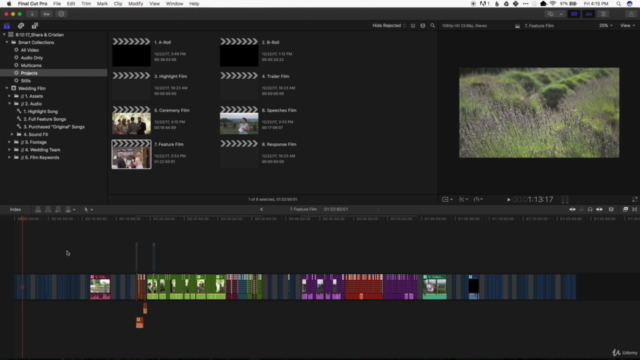
Task: Expand the 4. Wedding Team folder
Action: (x=9, y=150)
